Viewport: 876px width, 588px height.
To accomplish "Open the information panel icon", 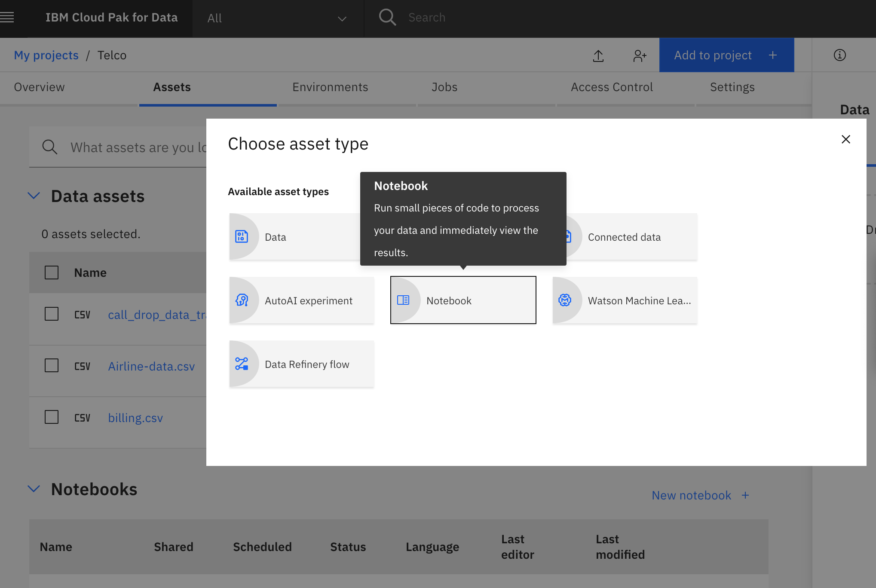I will [839, 55].
